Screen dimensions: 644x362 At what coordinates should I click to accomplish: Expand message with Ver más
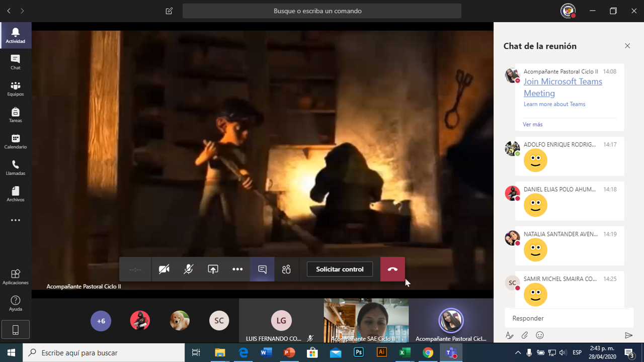532,124
